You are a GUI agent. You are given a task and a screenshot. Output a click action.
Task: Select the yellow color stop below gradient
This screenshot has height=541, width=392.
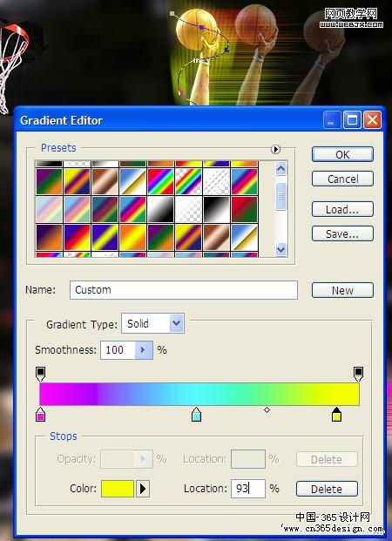[x=336, y=414]
